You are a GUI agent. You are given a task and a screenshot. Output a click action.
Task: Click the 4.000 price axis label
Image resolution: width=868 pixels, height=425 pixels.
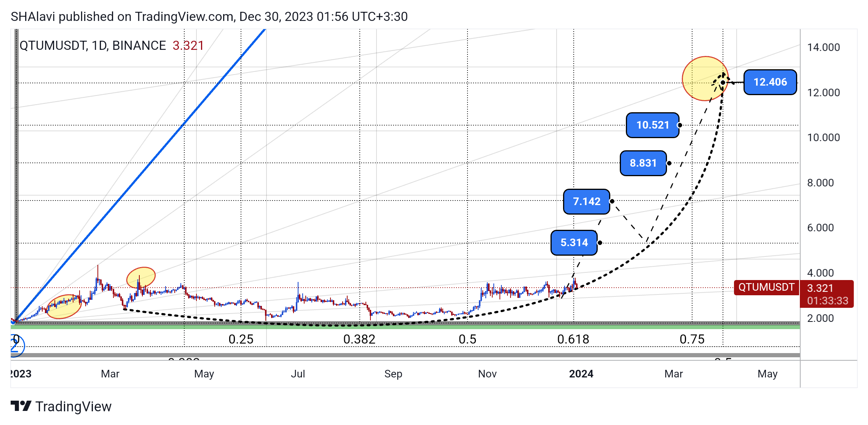click(x=820, y=273)
